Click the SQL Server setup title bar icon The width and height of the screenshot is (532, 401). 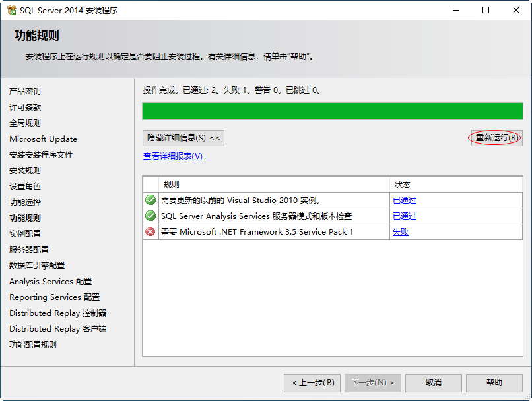click(x=11, y=10)
